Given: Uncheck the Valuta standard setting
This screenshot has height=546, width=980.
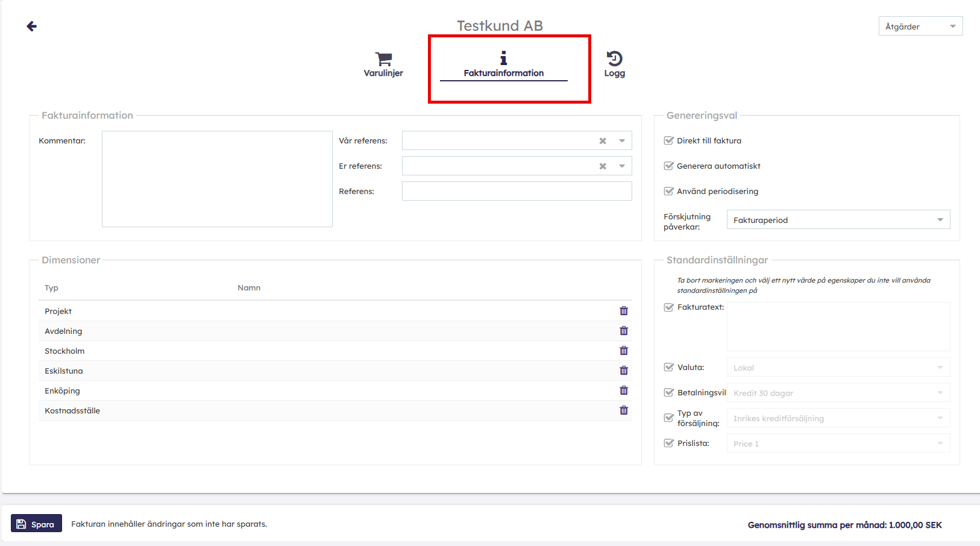Looking at the screenshot, I should click(x=668, y=367).
